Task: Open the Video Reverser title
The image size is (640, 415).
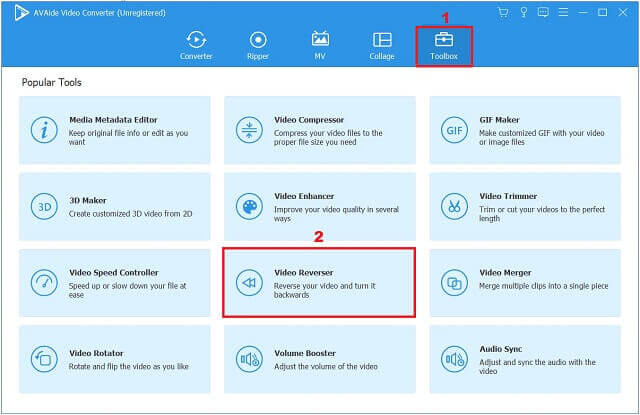Action: (x=304, y=273)
